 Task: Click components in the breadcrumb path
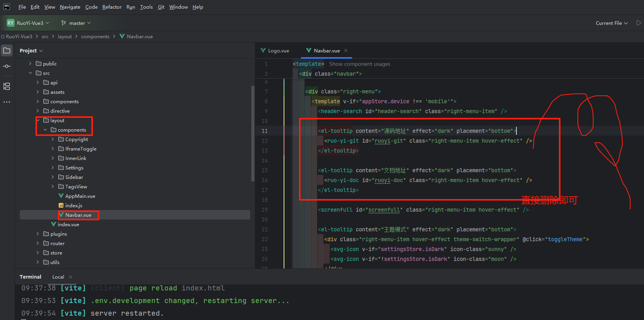click(x=95, y=36)
